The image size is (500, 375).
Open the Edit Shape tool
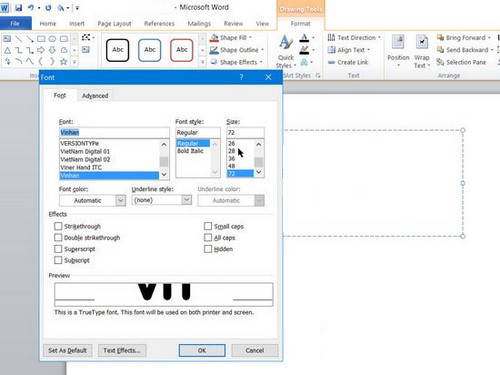87,37
